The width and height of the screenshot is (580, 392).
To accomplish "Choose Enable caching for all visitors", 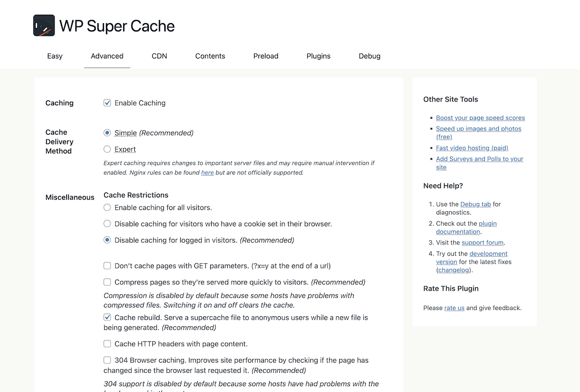I will point(107,208).
